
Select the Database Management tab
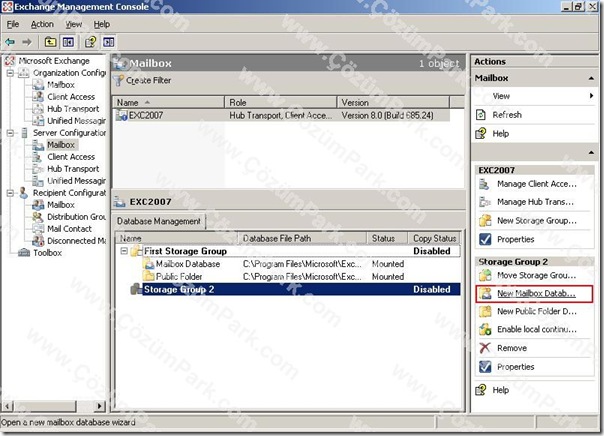tap(159, 221)
